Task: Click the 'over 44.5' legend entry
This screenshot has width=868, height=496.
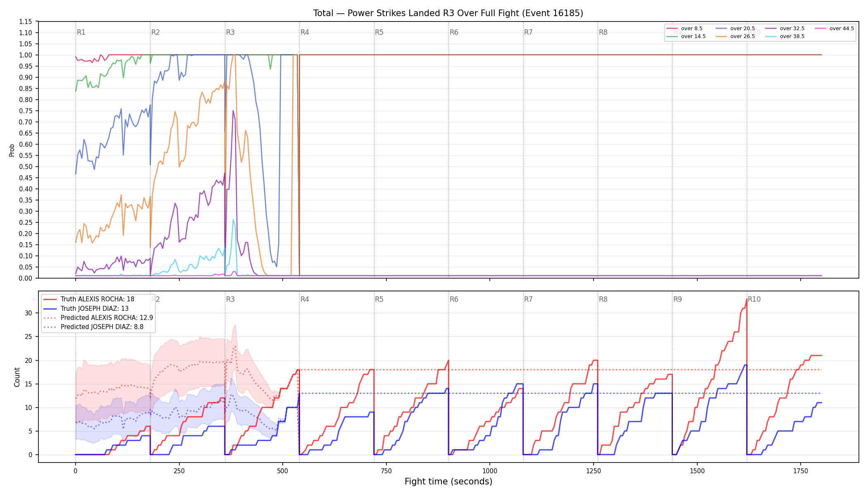Action: point(835,29)
